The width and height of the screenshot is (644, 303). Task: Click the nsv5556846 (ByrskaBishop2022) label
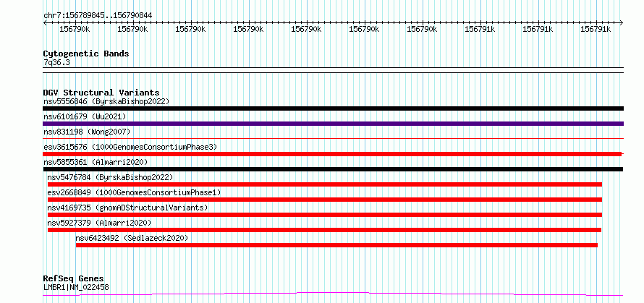[x=106, y=101]
